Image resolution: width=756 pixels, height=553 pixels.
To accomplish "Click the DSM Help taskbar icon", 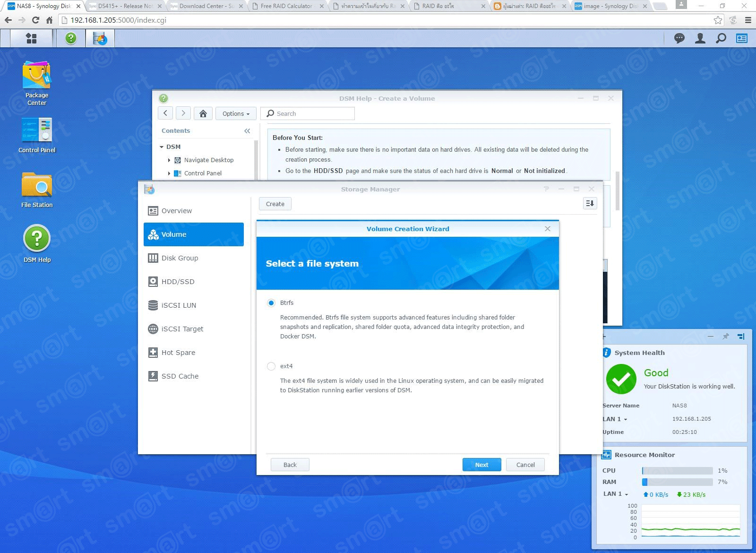I will click(x=71, y=38).
